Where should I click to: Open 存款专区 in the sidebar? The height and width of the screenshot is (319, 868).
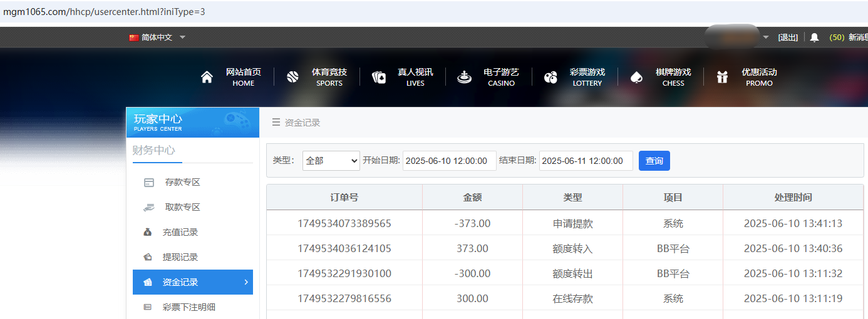[182, 183]
